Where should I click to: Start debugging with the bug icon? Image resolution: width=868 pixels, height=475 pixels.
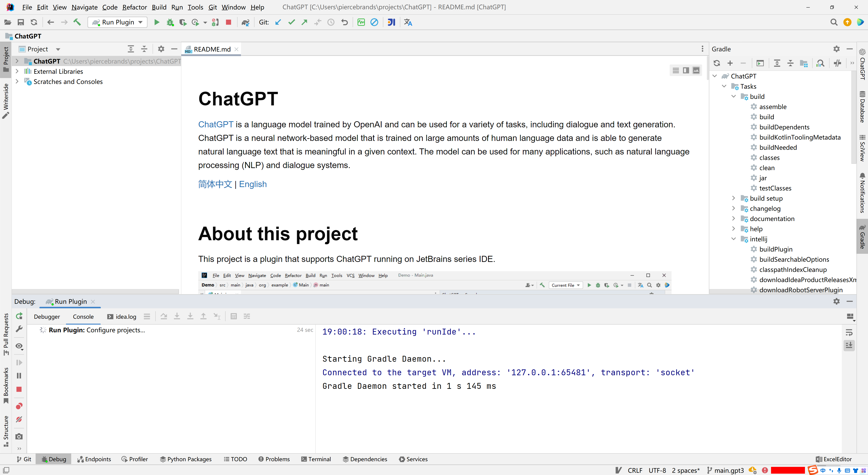coord(170,22)
